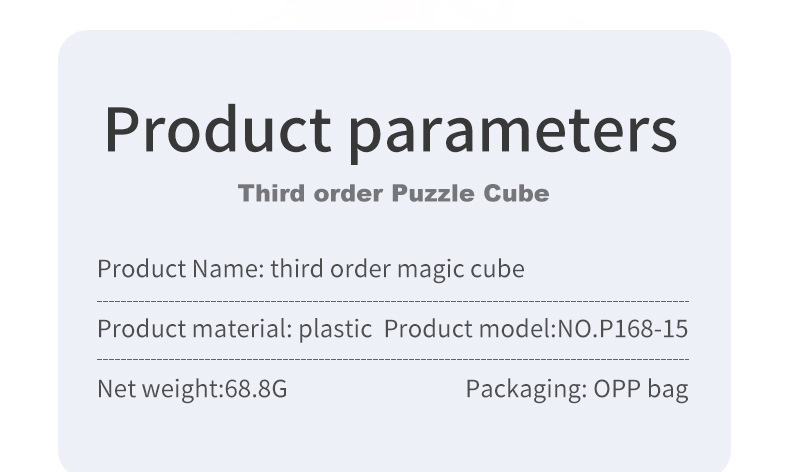Click lowercase "third" in the Product Name row

click(297, 269)
